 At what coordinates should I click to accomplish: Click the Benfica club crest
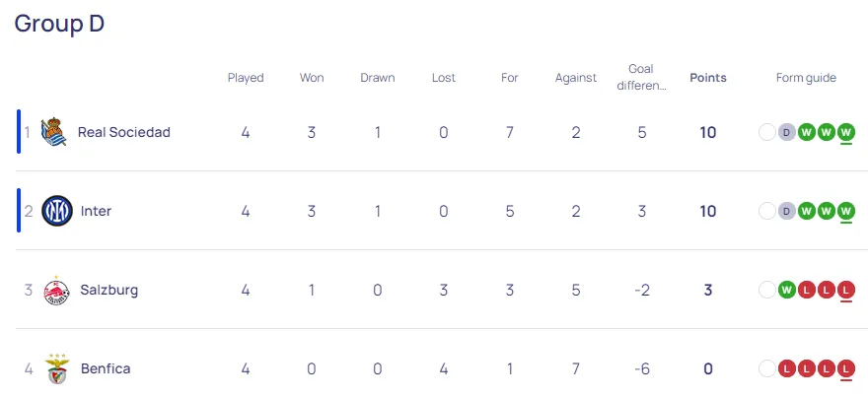pyautogui.click(x=57, y=368)
